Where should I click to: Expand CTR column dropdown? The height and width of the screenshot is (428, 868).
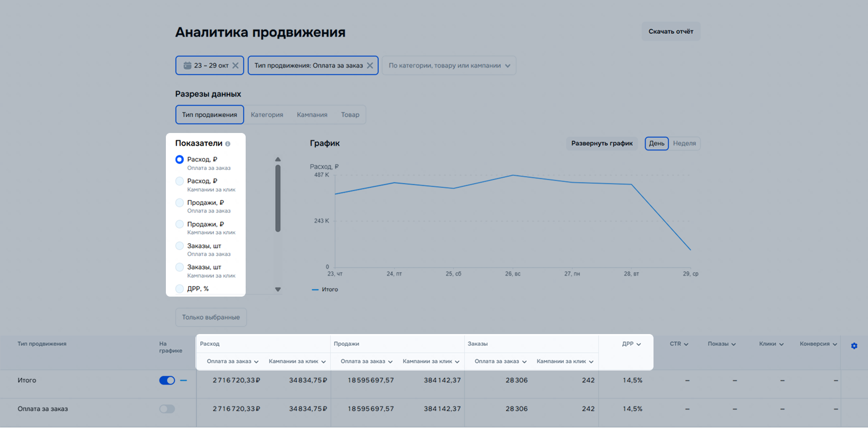(x=686, y=344)
